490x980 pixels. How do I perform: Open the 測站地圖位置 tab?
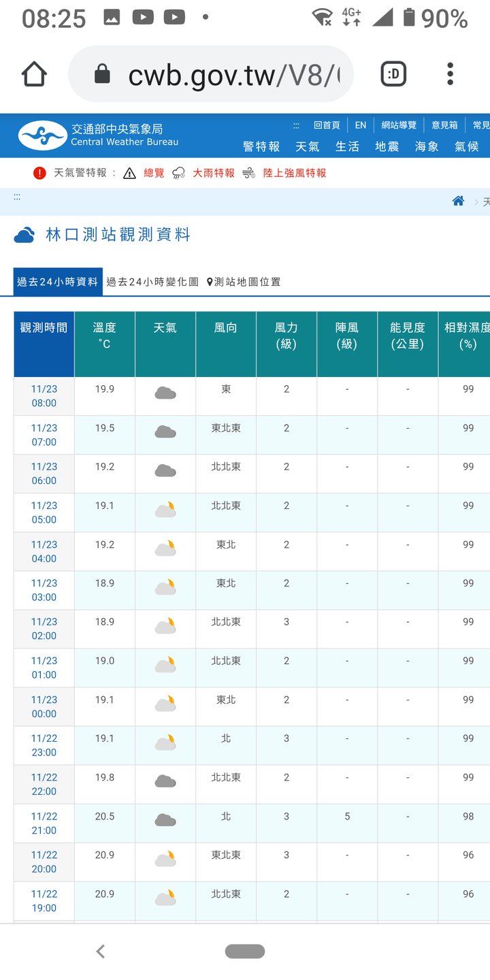(x=244, y=282)
